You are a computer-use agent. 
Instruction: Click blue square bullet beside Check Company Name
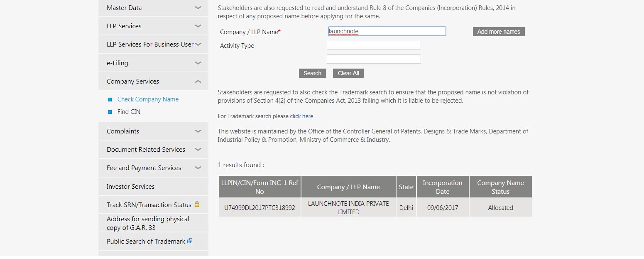pyautogui.click(x=110, y=99)
